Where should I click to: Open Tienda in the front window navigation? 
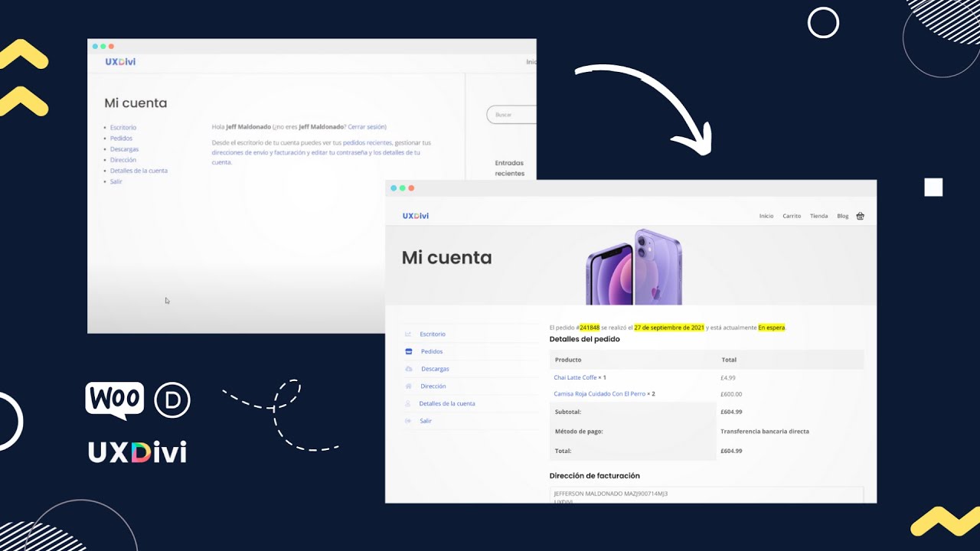tap(818, 216)
